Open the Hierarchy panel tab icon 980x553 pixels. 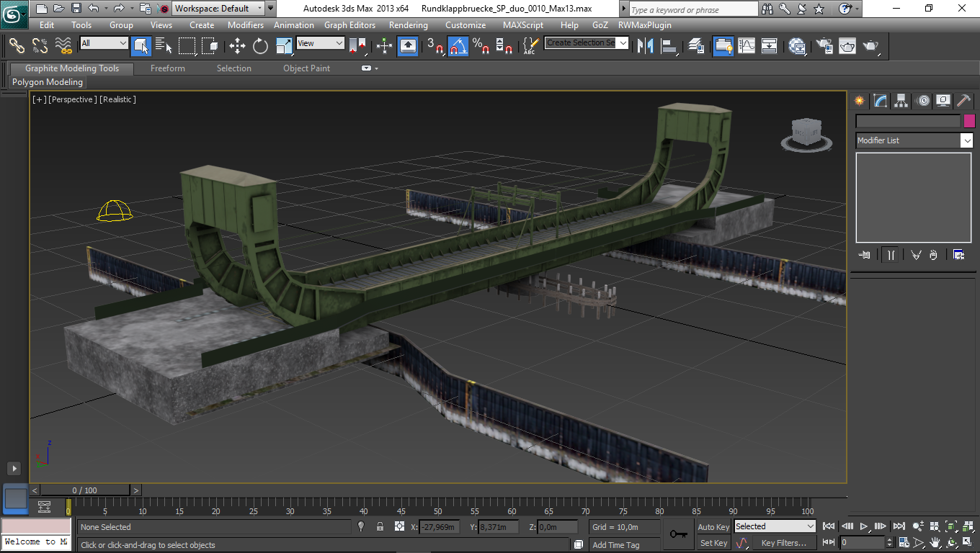(901, 101)
